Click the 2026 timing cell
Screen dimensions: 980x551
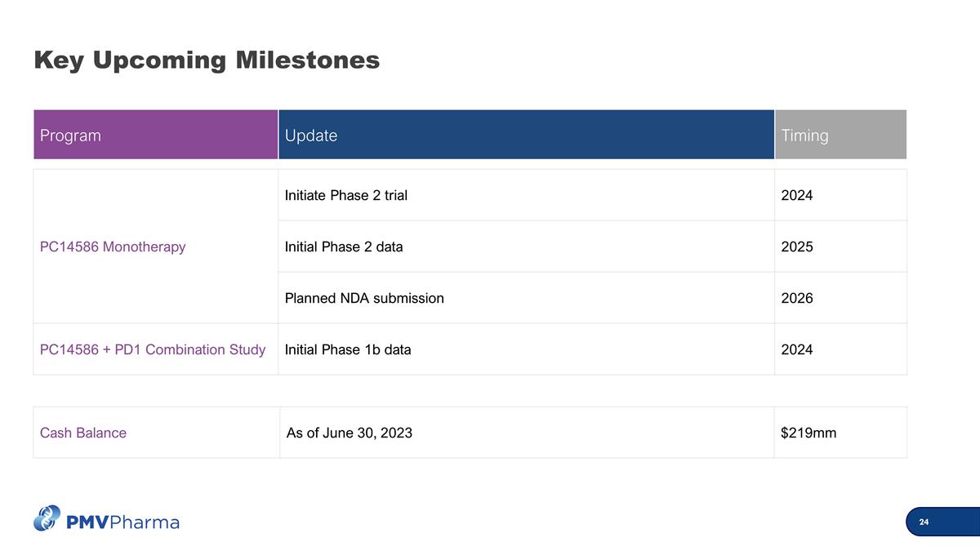(x=797, y=298)
